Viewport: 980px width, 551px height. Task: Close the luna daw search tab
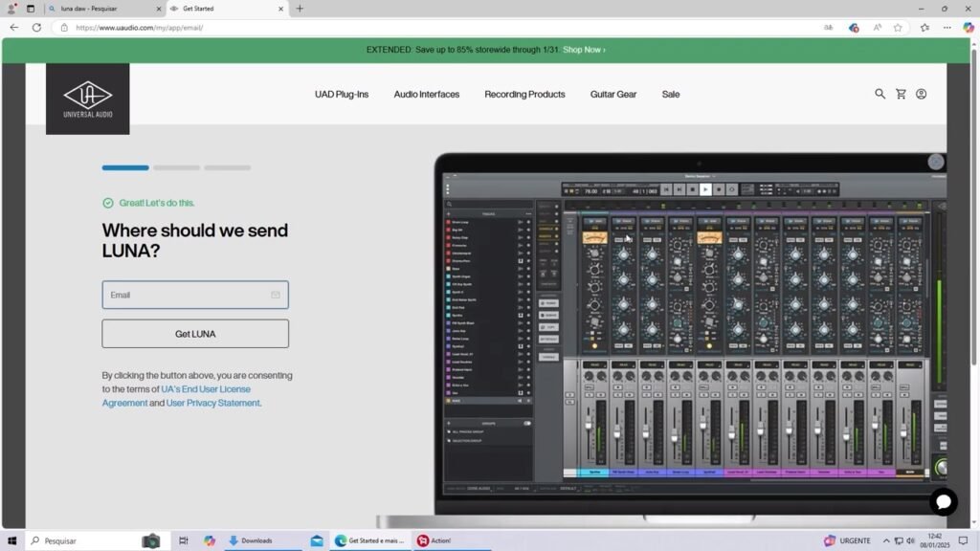pos(158,9)
